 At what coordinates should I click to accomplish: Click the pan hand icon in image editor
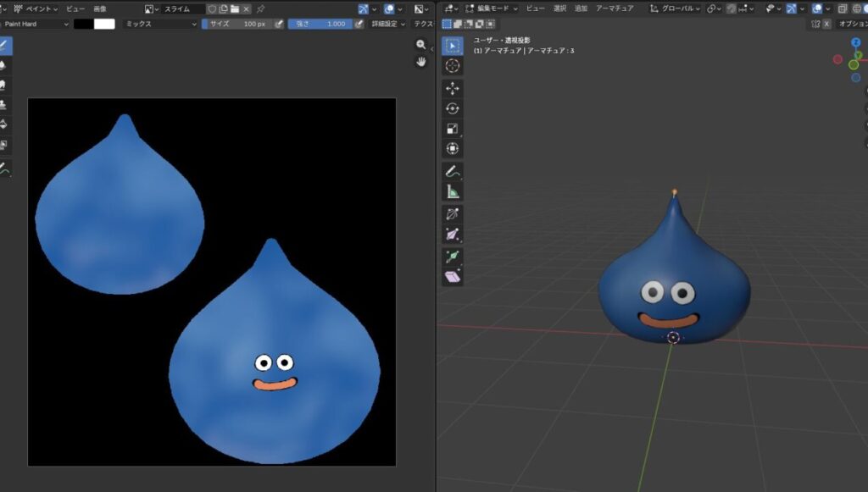click(x=420, y=62)
